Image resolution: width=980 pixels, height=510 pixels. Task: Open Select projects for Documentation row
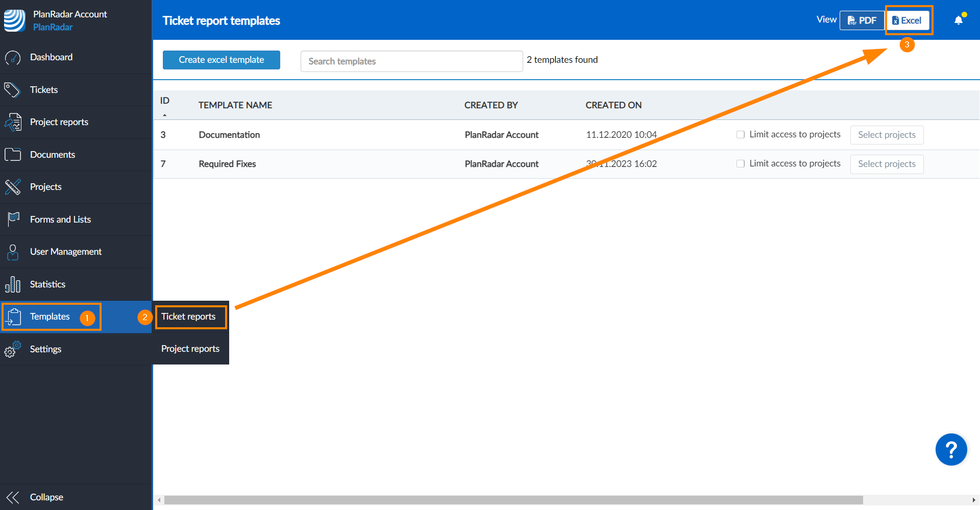[887, 135]
